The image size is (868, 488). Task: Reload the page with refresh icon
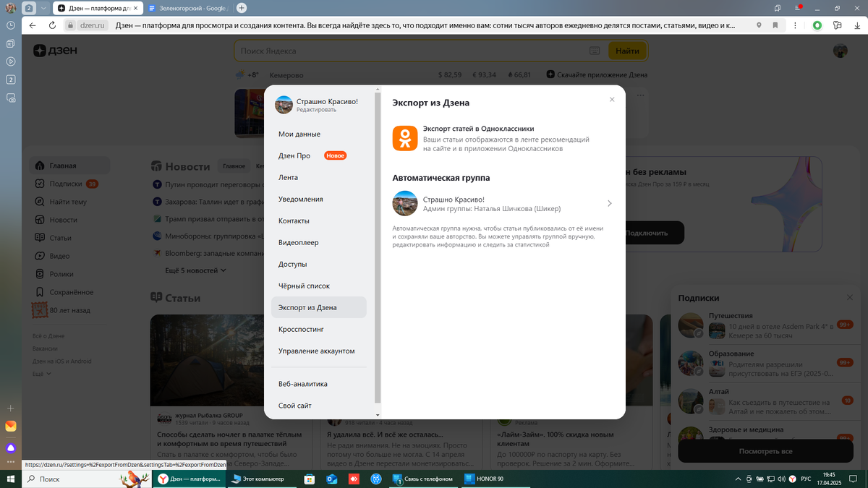[52, 25]
